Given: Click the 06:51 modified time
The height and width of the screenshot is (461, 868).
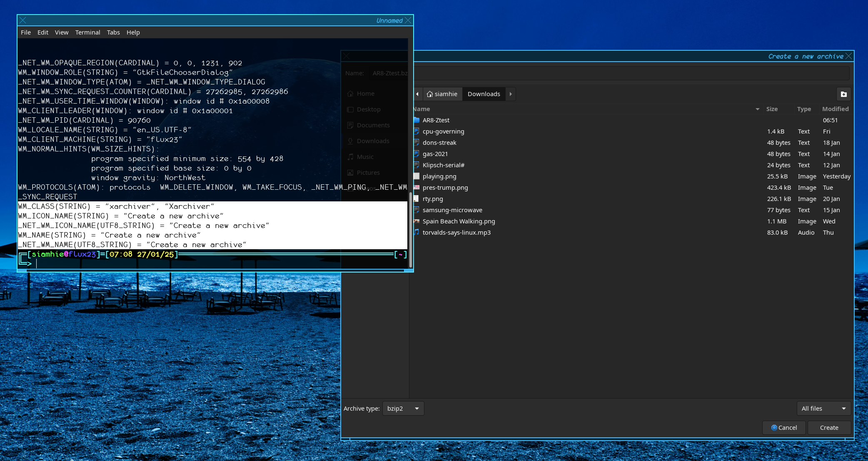Looking at the screenshot, I should pyautogui.click(x=830, y=120).
